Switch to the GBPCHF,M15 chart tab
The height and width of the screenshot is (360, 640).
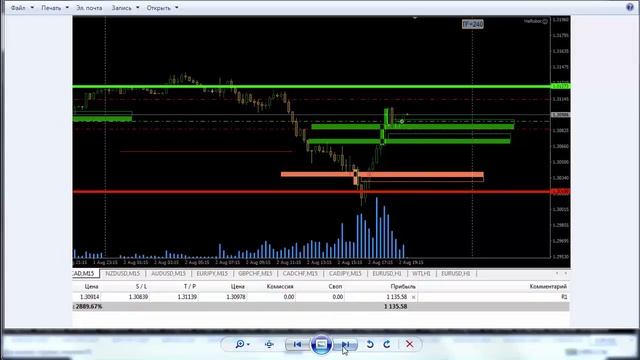(x=255, y=273)
